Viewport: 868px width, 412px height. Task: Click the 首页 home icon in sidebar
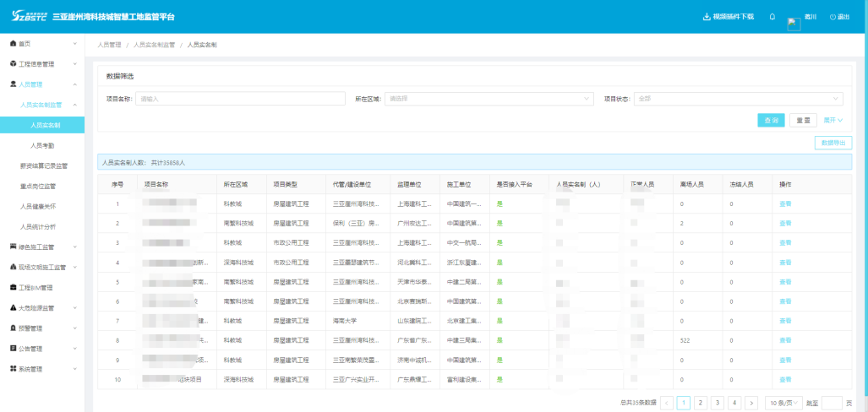(13, 43)
